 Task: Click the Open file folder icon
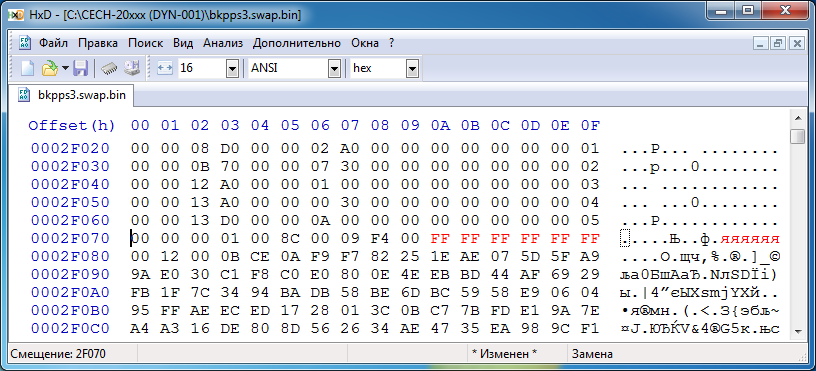click(49, 68)
